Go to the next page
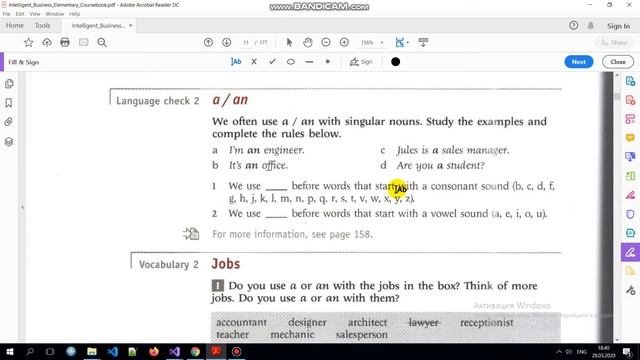 (x=227, y=42)
